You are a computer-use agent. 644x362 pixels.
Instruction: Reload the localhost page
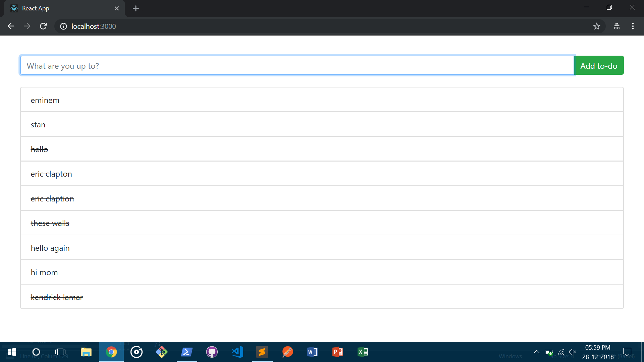(43, 26)
